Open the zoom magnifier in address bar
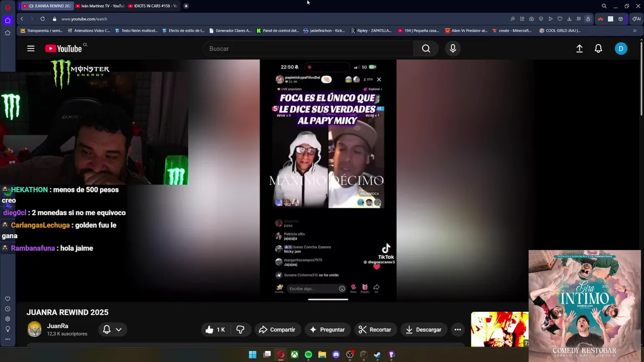 (x=513, y=19)
